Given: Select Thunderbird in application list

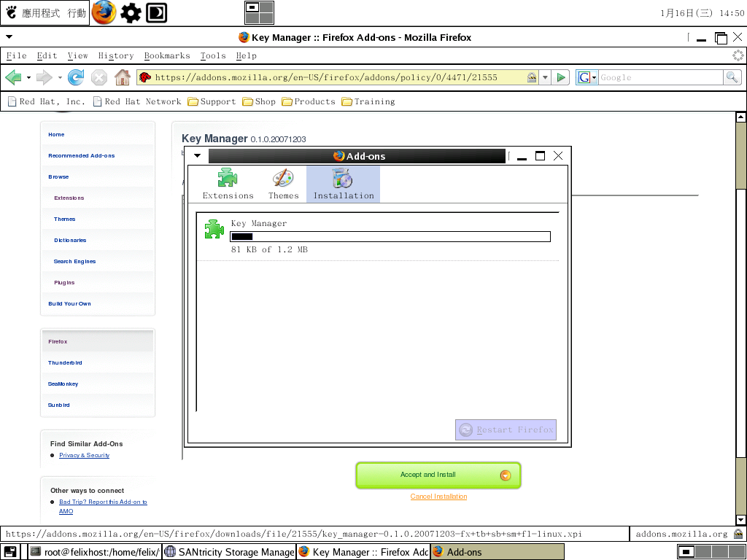Looking at the screenshot, I should point(65,363).
